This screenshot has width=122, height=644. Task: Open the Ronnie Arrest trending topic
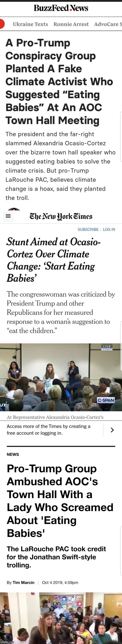click(x=71, y=24)
